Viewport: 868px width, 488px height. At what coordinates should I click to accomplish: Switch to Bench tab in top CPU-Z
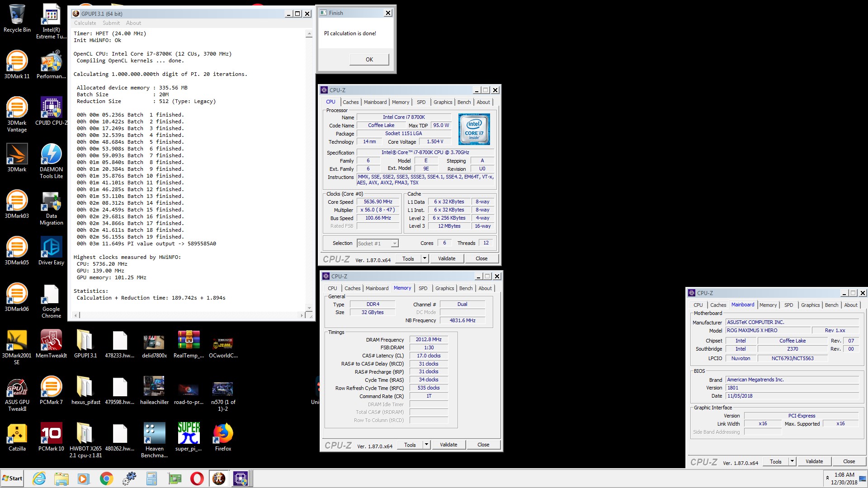click(464, 102)
